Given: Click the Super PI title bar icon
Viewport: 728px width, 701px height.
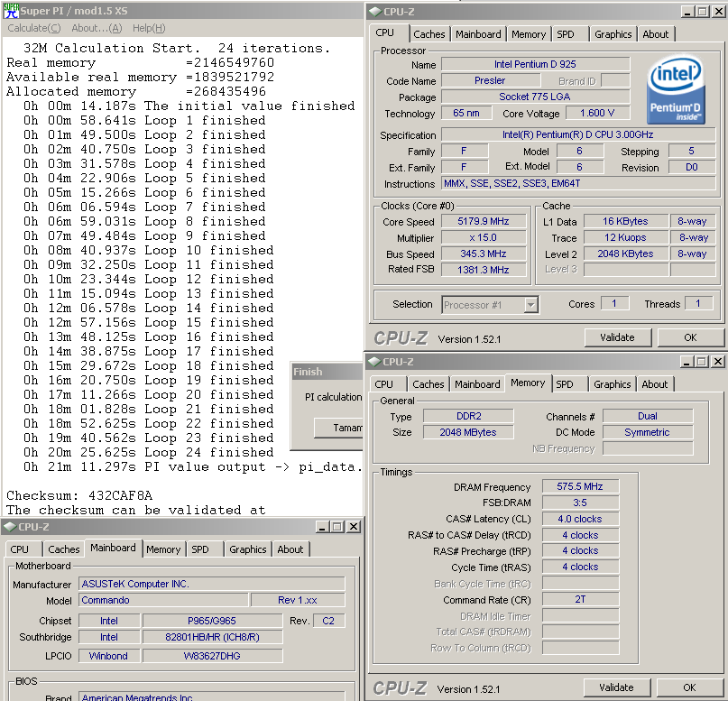Looking at the screenshot, I should pos(11,11).
